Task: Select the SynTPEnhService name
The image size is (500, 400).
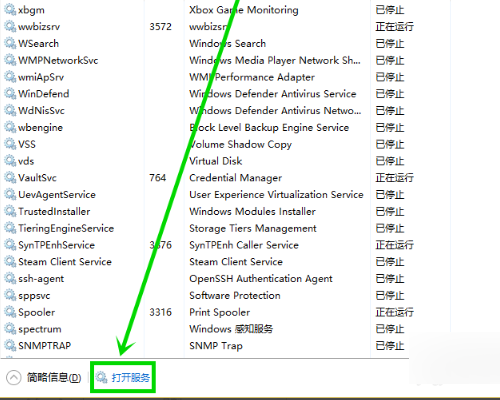Action: tap(56, 245)
